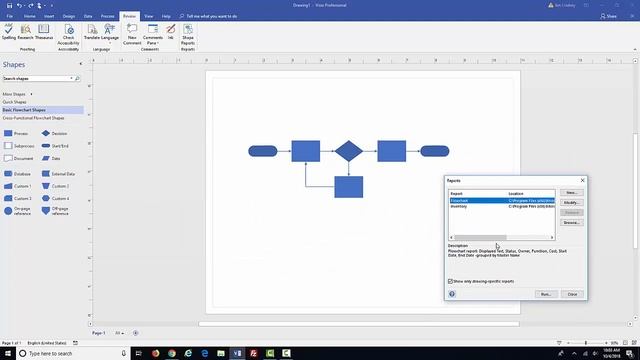Open Reports dialog help icon

[x=452, y=294]
